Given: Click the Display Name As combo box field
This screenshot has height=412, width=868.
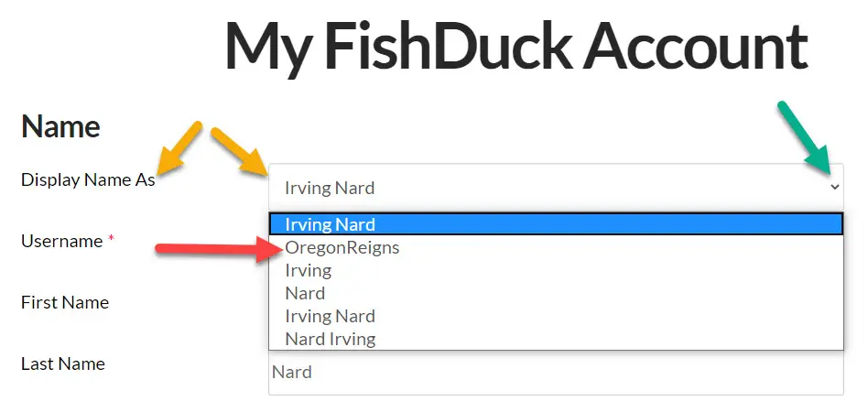Looking at the screenshot, I should [x=549, y=188].
